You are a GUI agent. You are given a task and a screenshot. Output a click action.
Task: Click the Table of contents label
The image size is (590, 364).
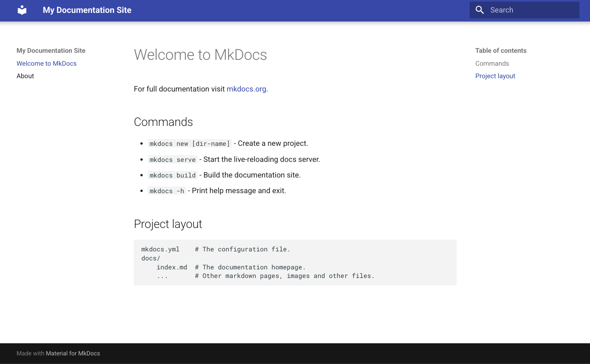500,50
